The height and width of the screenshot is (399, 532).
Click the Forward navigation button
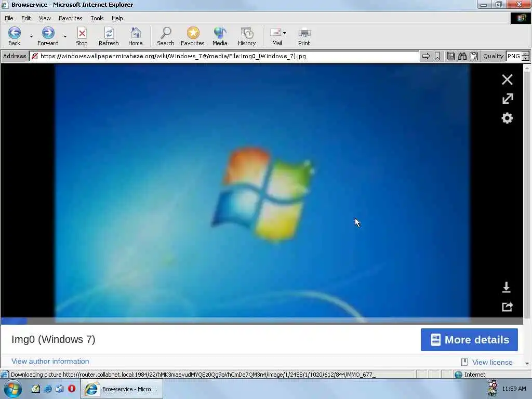click(x=48, y=36)
